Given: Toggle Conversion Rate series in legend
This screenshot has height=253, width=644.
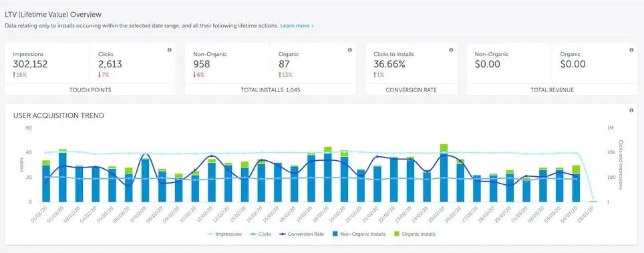Looking at the screenshot, I should point(301,234).
